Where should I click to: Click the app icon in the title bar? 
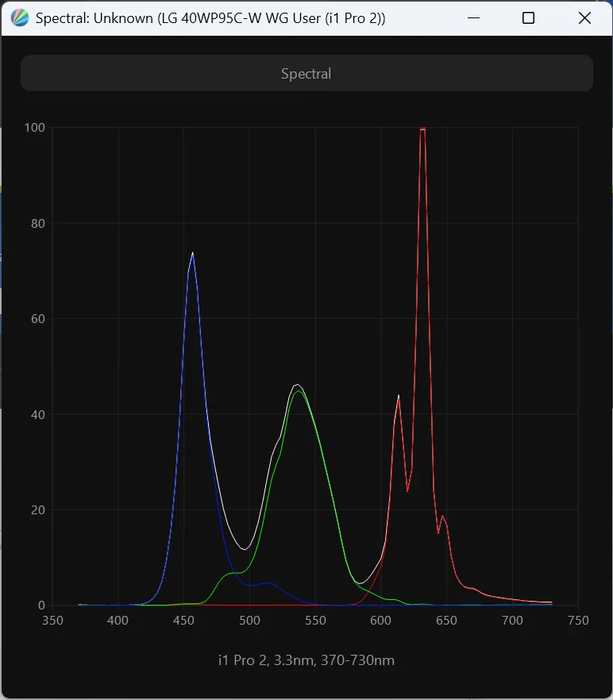tap(20, 18)
